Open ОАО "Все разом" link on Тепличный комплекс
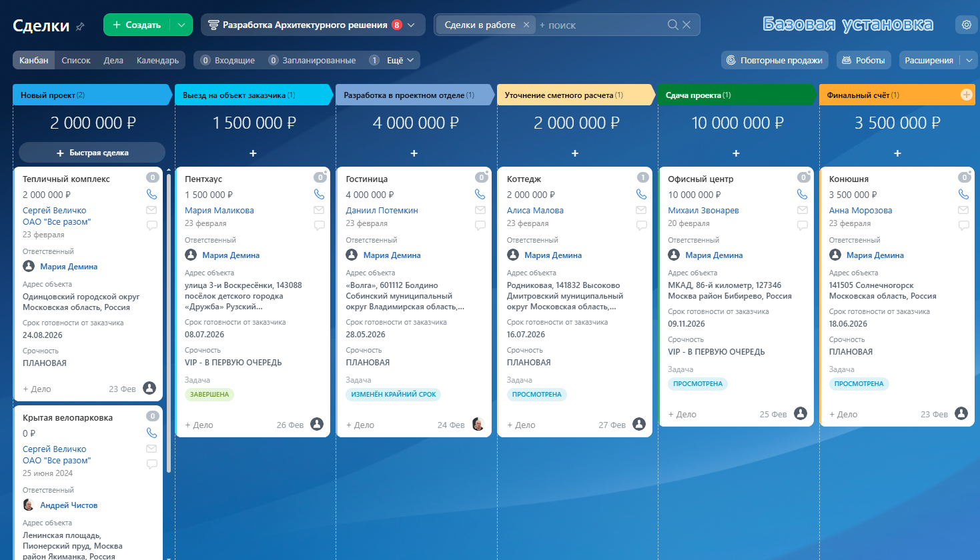This screenshot has width=980, height=560. click(57, 221)
